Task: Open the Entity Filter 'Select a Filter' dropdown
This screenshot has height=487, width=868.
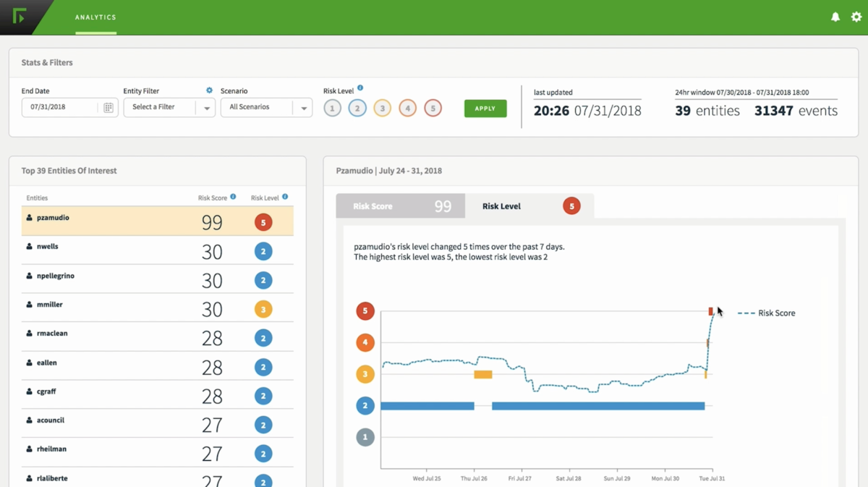Action: click(x=169, y=107)
